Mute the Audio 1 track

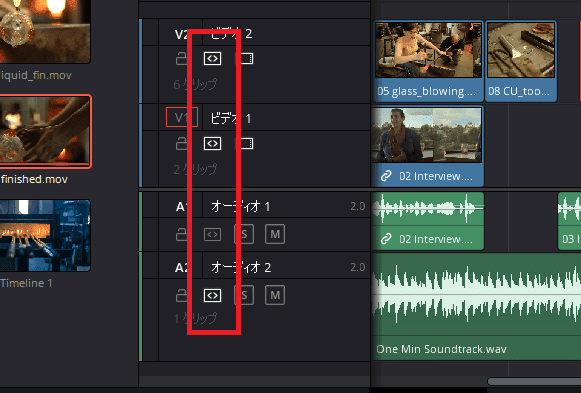[x=275, y=234]
